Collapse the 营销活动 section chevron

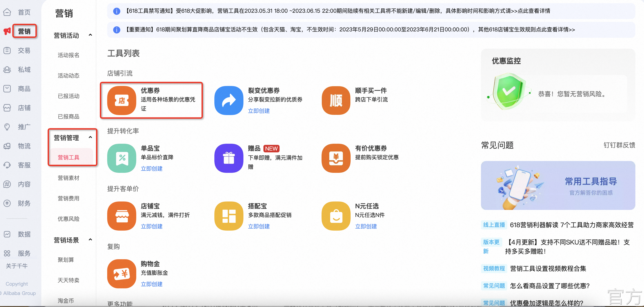[x=90, y=35]
